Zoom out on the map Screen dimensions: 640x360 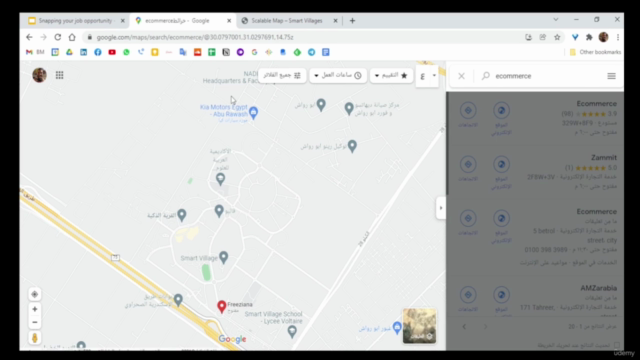[35, 322]
